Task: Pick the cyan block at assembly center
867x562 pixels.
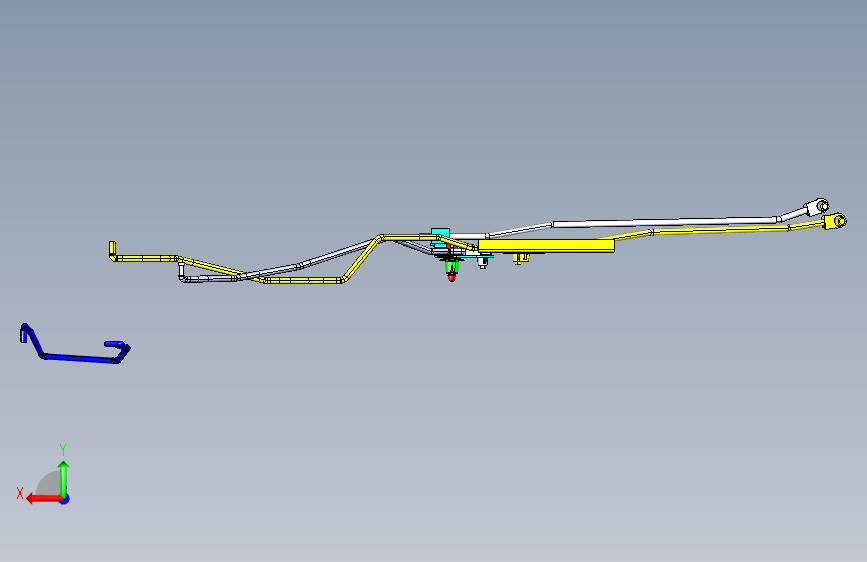Action: coord(440,233)
